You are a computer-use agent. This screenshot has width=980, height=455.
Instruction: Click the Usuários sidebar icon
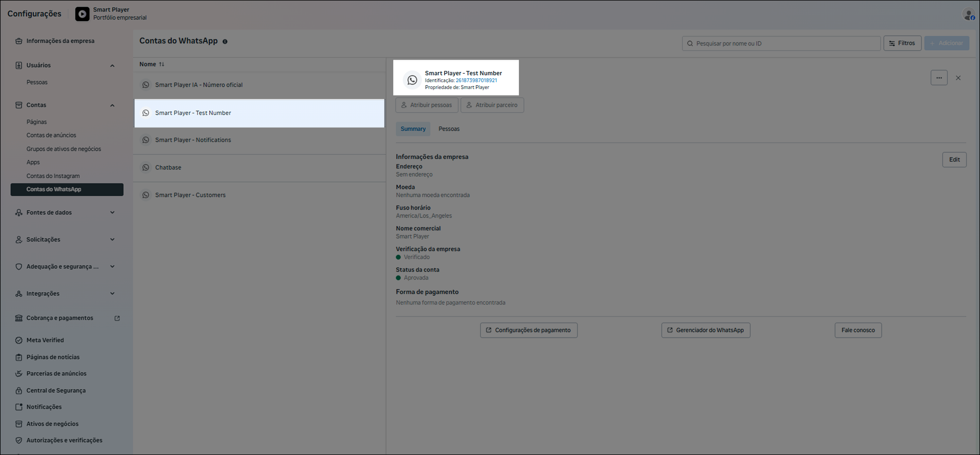[x=19, y=65]
